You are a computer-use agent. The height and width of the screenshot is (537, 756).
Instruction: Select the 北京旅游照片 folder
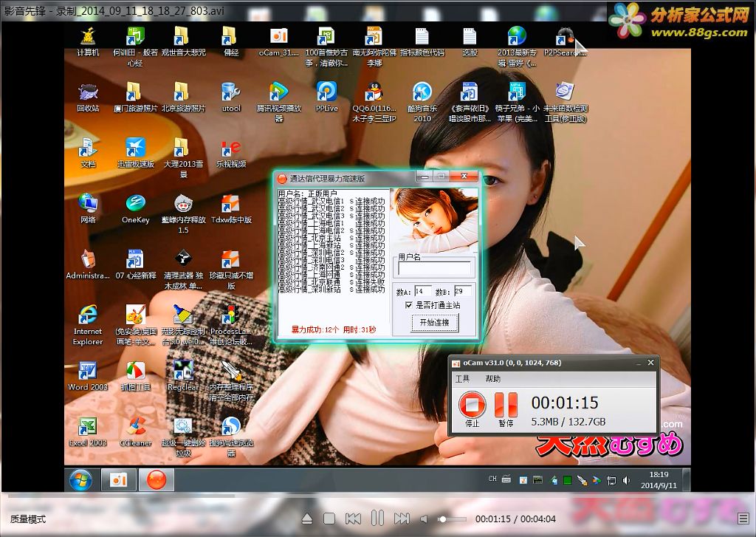pos(183,97)
